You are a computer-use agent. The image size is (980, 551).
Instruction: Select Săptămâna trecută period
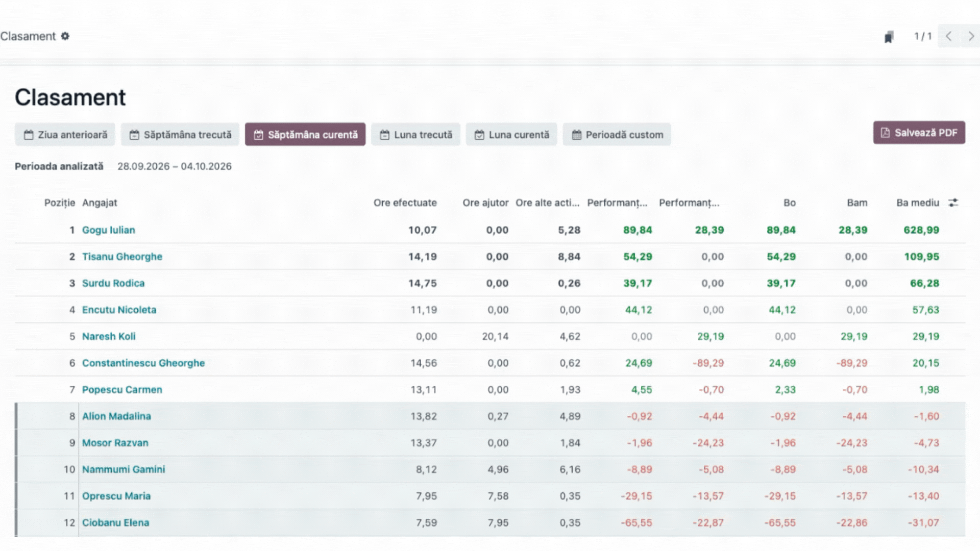click(180, 135)
